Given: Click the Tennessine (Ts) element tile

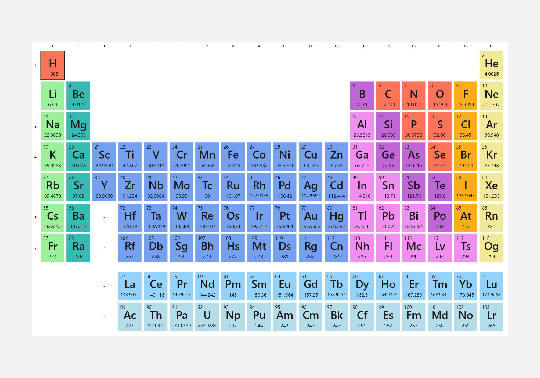Looking at the screenshot, I should pyautogui.click(x=465, y=248).
